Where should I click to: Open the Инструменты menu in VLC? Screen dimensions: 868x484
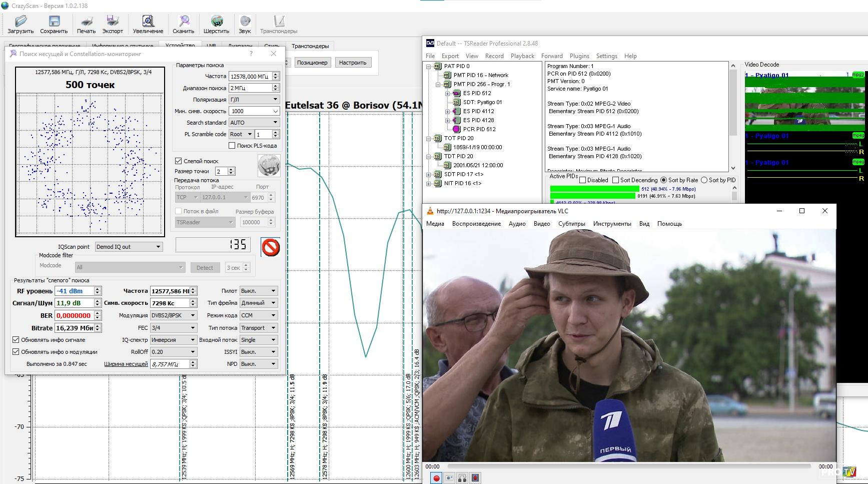click(612, 224)
